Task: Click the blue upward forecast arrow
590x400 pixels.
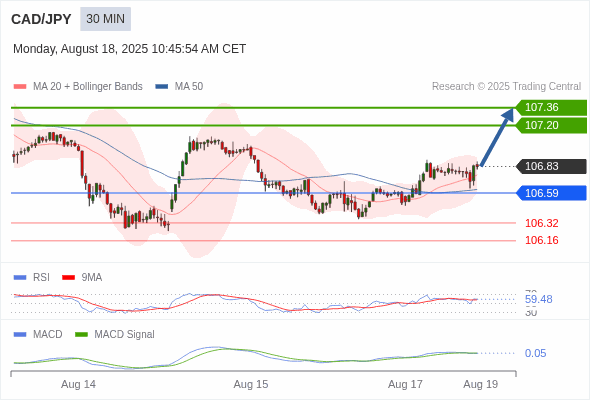Action: 497,137
